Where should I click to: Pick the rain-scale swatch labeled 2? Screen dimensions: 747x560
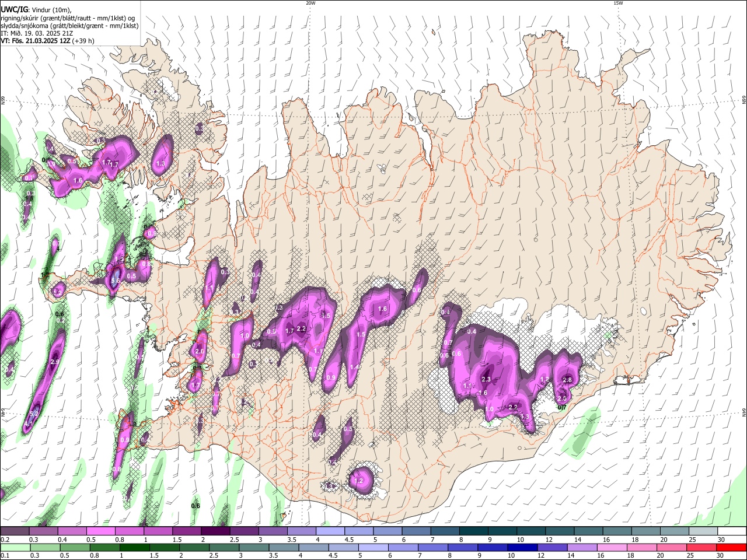194,548
